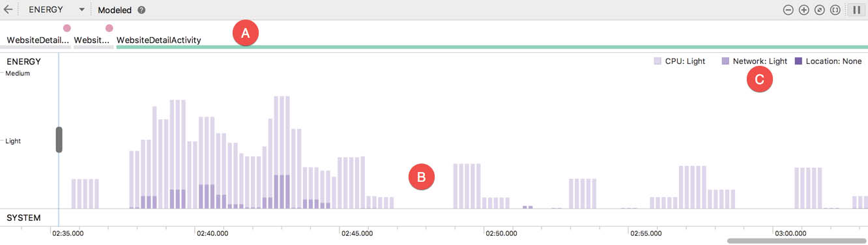Click Network: Light legend swatch

tap(725, 61)
